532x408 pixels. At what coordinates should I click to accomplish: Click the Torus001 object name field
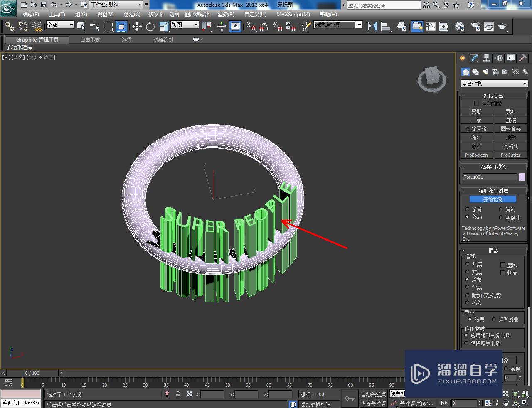(x=490, y=177)
